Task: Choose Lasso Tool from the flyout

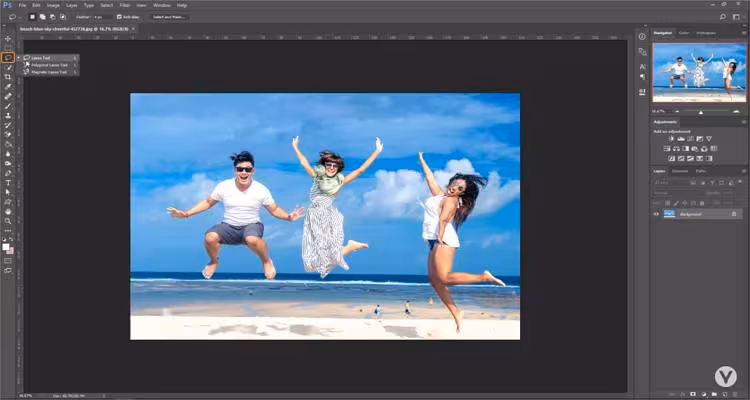Action: [50, 58]
